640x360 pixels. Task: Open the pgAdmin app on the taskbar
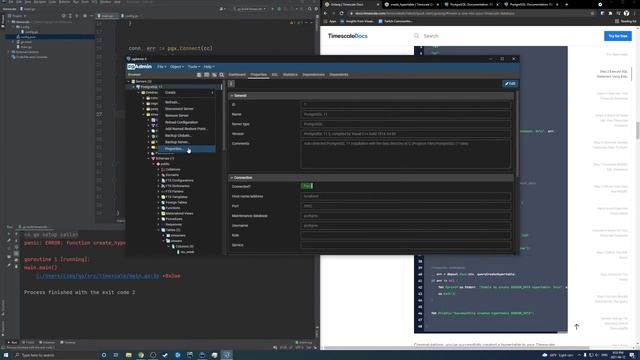(x=227, y=355)
